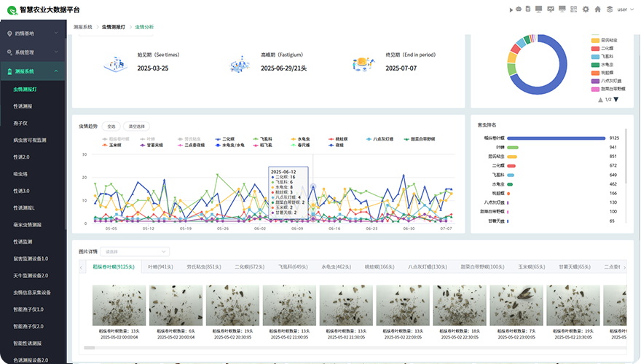Click the 全选 button in trend panel
Screen dimensions: 641x364
[110, 125]
